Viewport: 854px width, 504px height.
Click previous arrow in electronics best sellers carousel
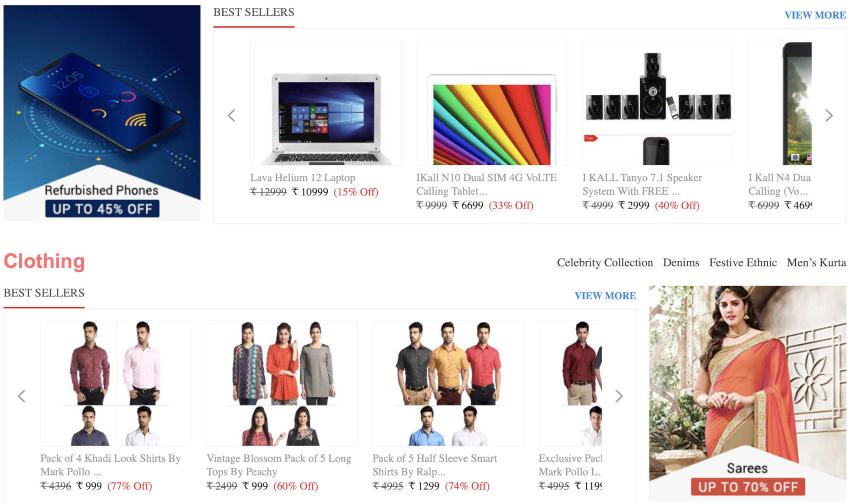tap(232, 115)
